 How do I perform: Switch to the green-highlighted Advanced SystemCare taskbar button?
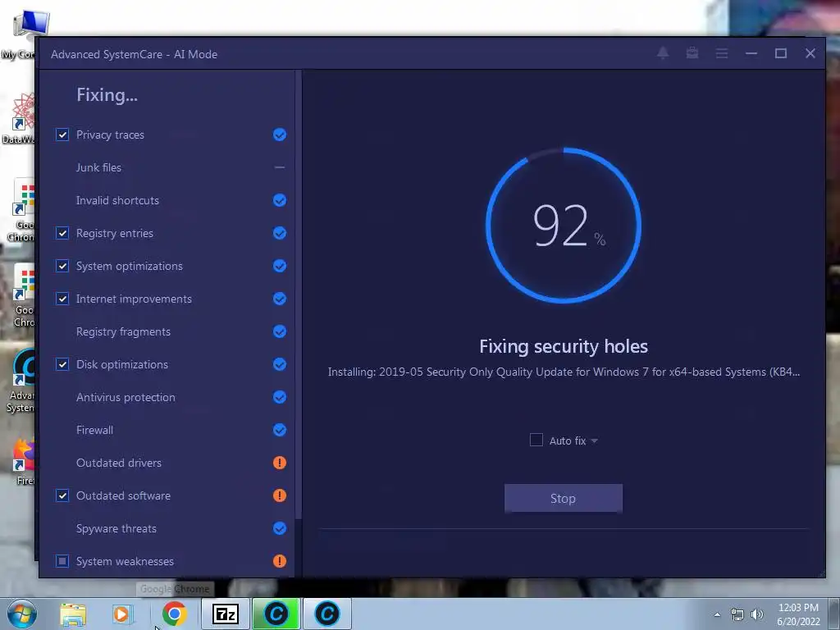(x=276, y=614)
